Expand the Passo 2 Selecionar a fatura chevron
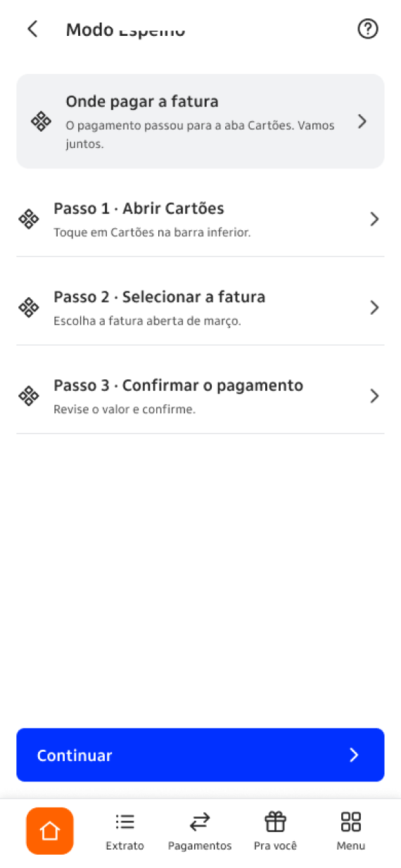The height and width of the screenshot is (868, 401). pos(374,308)
